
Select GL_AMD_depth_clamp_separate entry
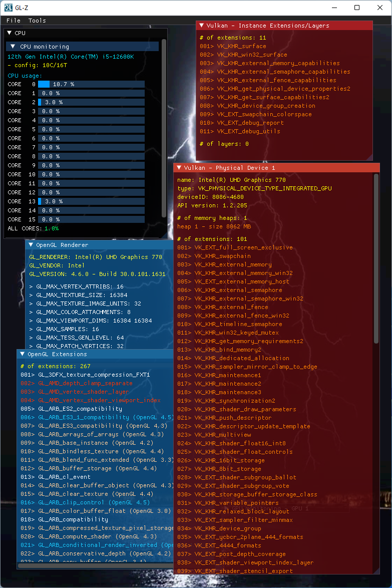click(77, 383)
